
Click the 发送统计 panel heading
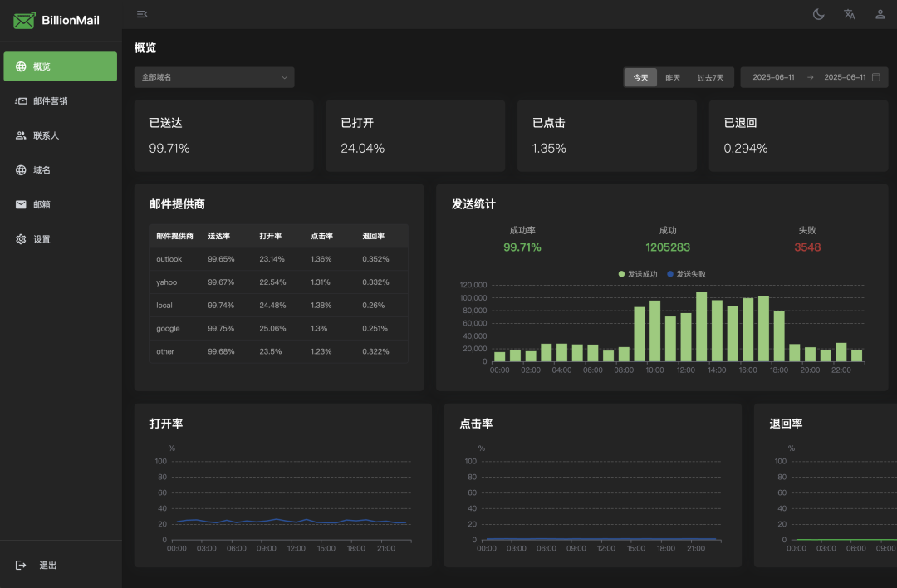click(473, 204)
